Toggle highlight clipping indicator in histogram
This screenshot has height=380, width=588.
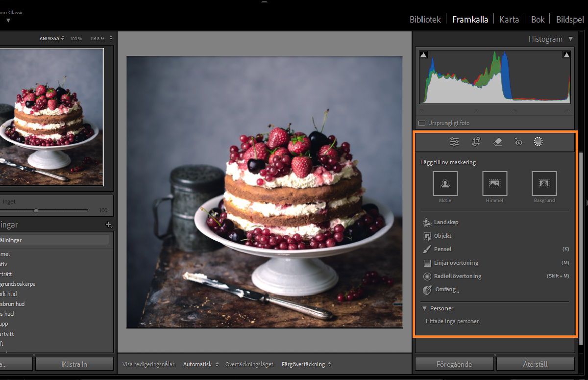(x=566, y=54)
